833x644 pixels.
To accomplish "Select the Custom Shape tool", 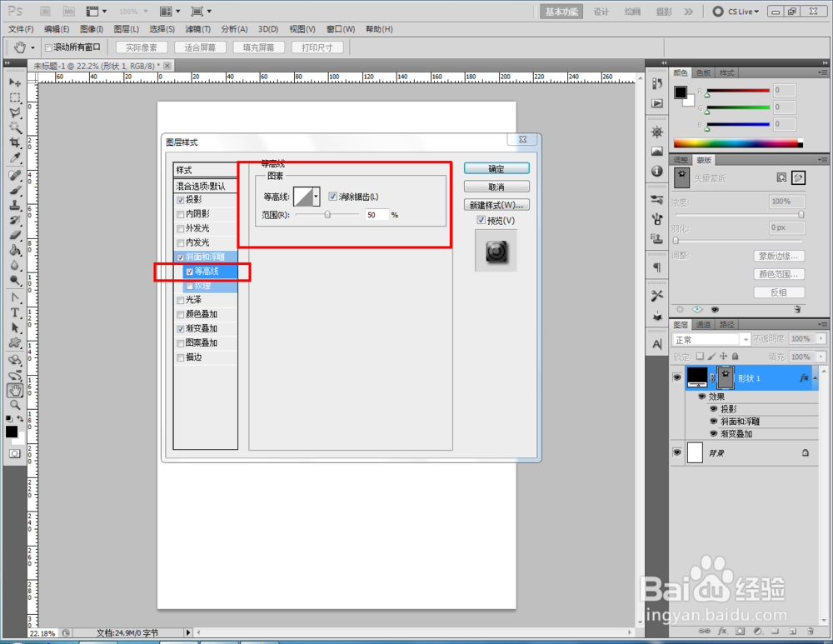I will pyautogui.click(x=15, y=342).
